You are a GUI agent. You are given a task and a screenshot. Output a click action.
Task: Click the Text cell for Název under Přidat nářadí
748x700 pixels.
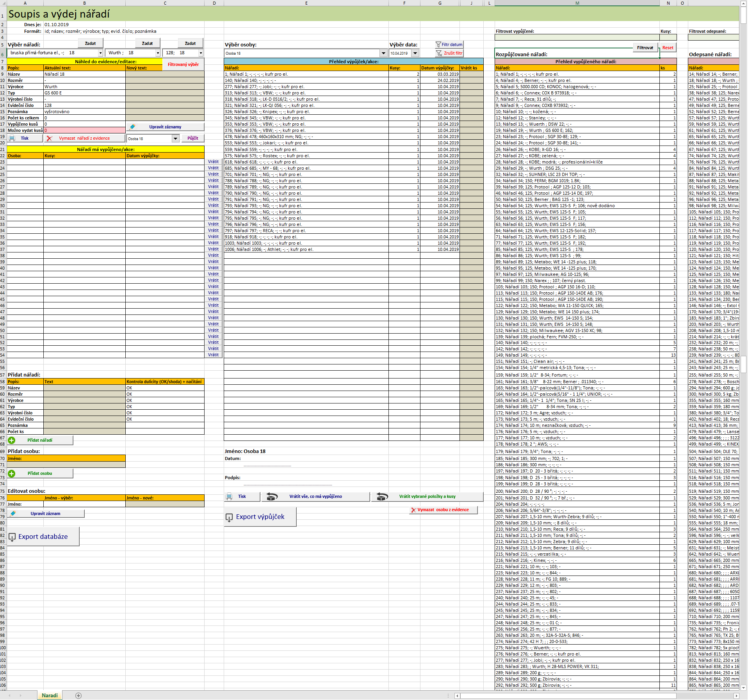point(84,388)
